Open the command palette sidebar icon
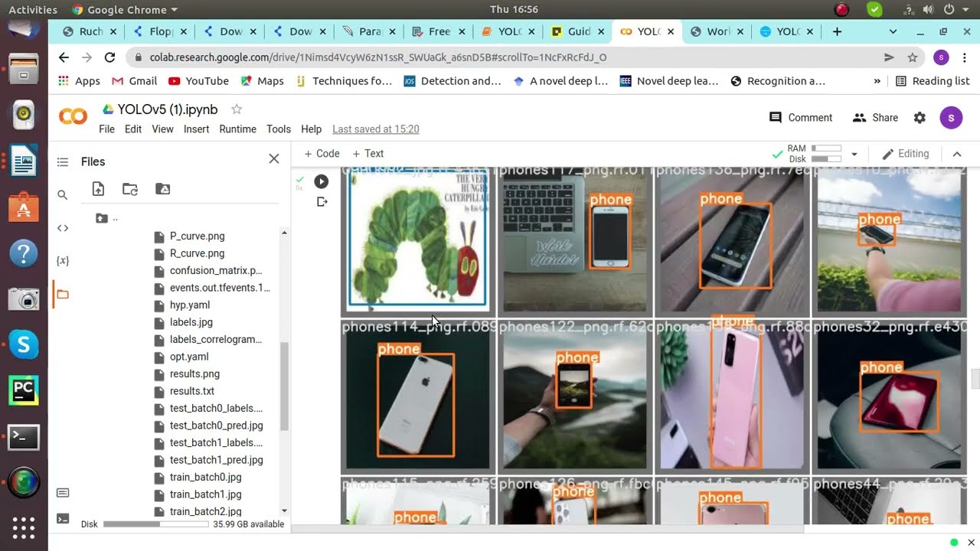Image resolution: width=980 pixels, height=551 pixels. coord(63,493)
